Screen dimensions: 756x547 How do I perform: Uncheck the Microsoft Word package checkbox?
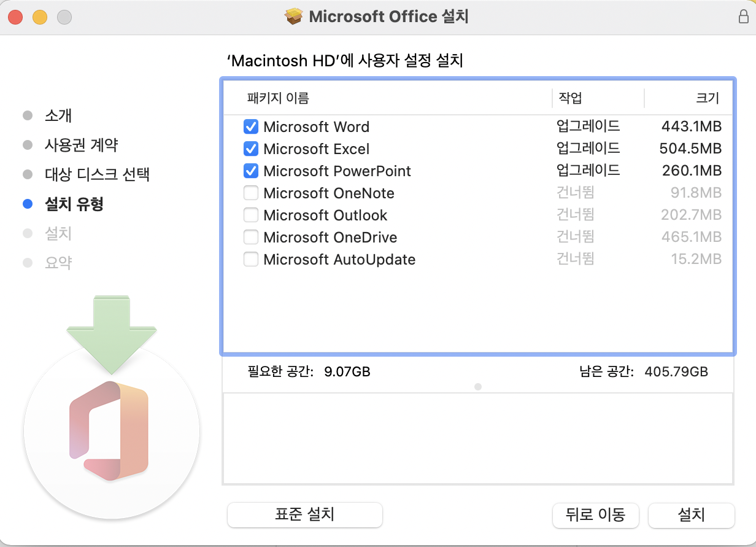[250, 127]
